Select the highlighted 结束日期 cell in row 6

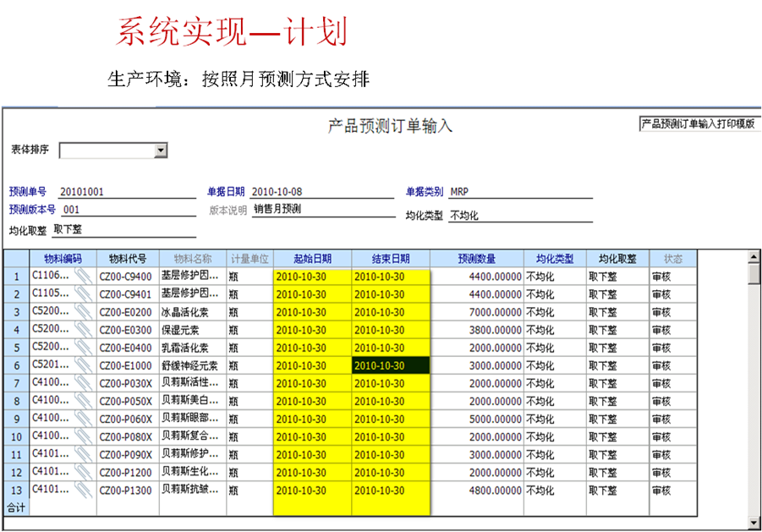click(x=391, y=365)
